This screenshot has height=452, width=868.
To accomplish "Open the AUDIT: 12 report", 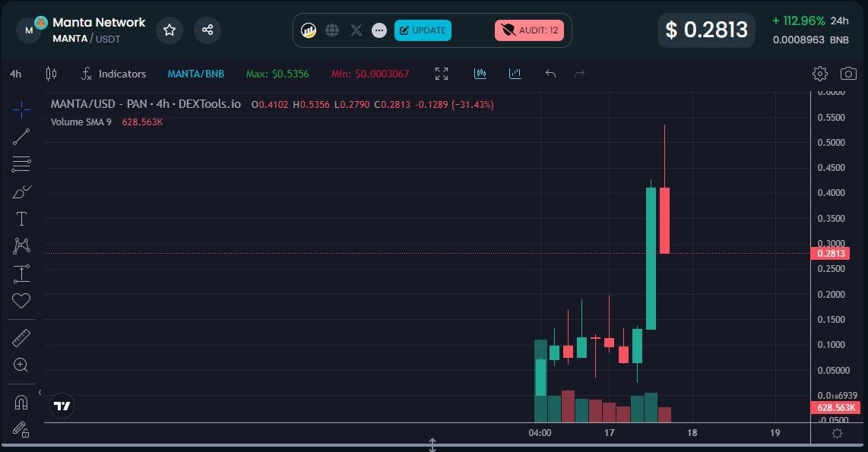I will pos(529,30).
